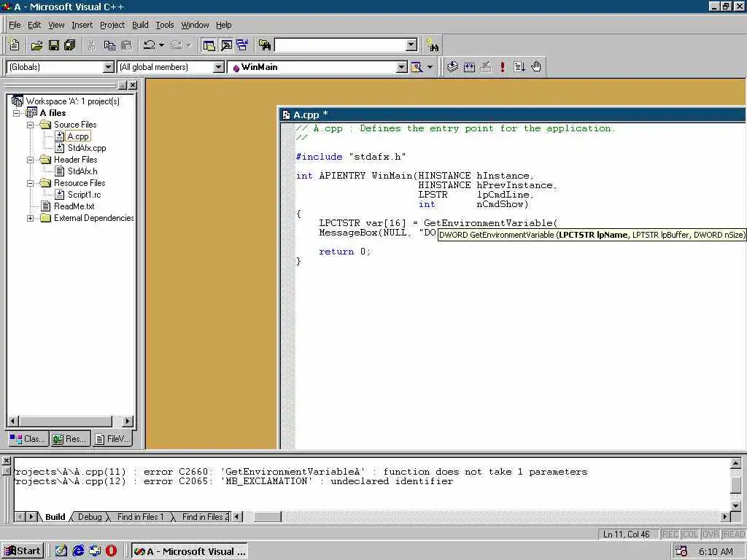Viewport: 747px width, 560px height.
Task: Open the WizardBar actions menu arrow
Action: tap(430, 67)
